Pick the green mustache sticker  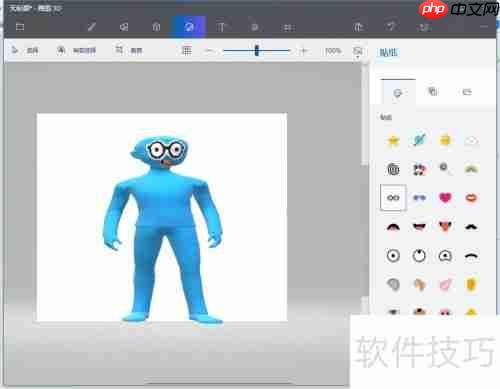(x=471, y=169)
